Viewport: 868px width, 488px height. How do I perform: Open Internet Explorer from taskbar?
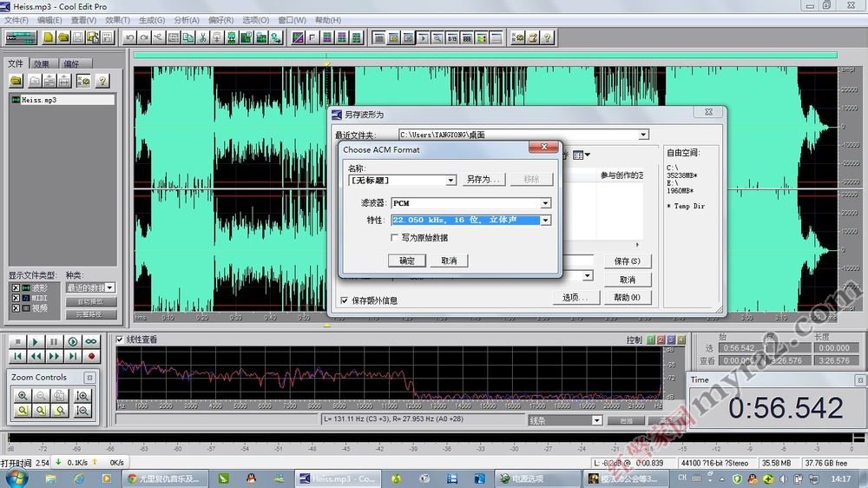79,478
